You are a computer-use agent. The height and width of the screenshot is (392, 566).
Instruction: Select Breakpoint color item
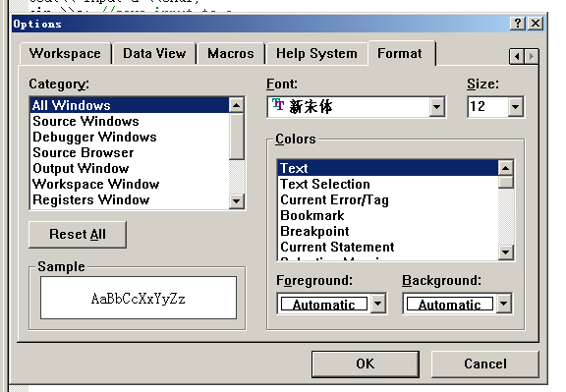click(388, 231)
